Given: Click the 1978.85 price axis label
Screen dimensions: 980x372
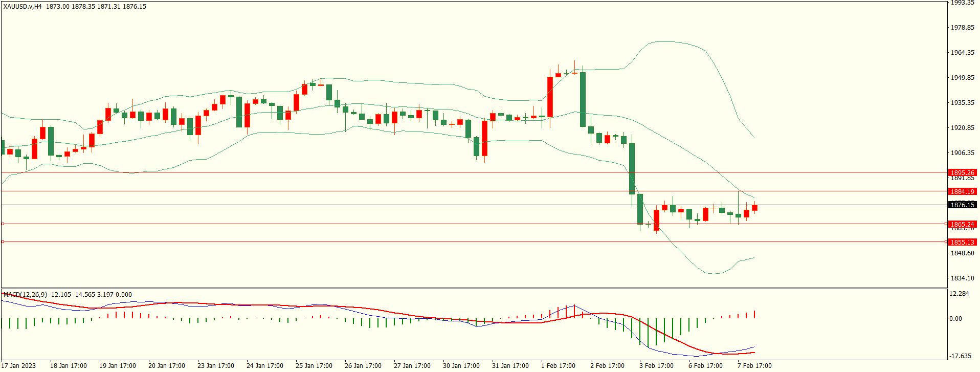Looking at the screenshot, I should click(x=963, y=28).
